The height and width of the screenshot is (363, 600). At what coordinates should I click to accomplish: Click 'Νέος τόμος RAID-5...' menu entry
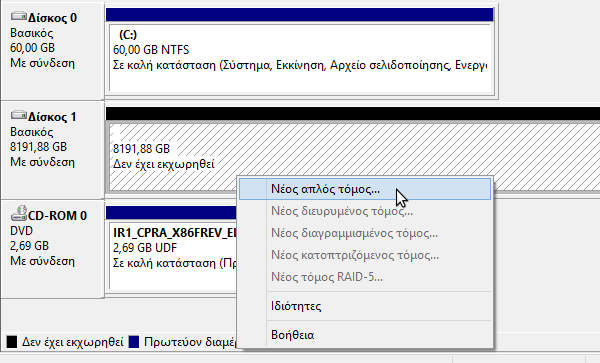click(x=365, y=277)
